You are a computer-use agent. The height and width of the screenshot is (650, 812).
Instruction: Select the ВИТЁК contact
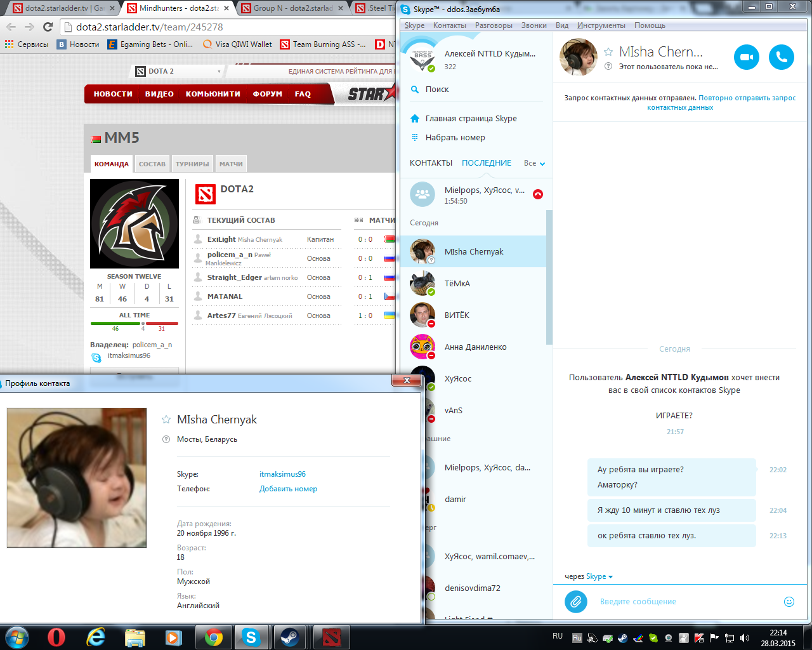(x=473, y=315)
